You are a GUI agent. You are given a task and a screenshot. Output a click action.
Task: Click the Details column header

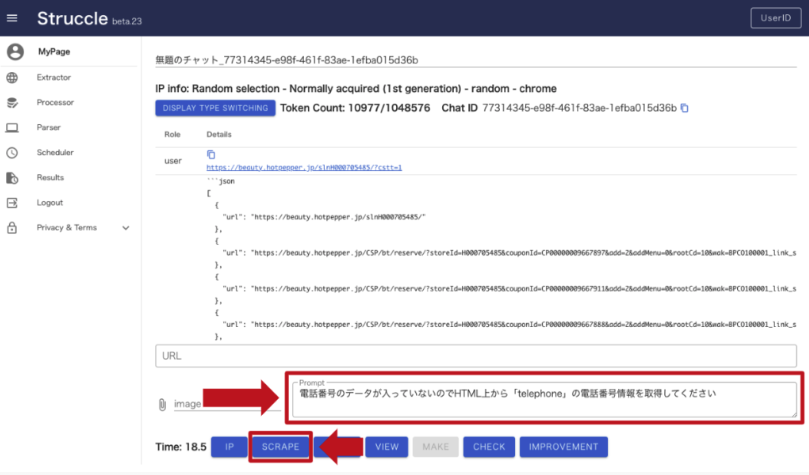click(219, 134)
